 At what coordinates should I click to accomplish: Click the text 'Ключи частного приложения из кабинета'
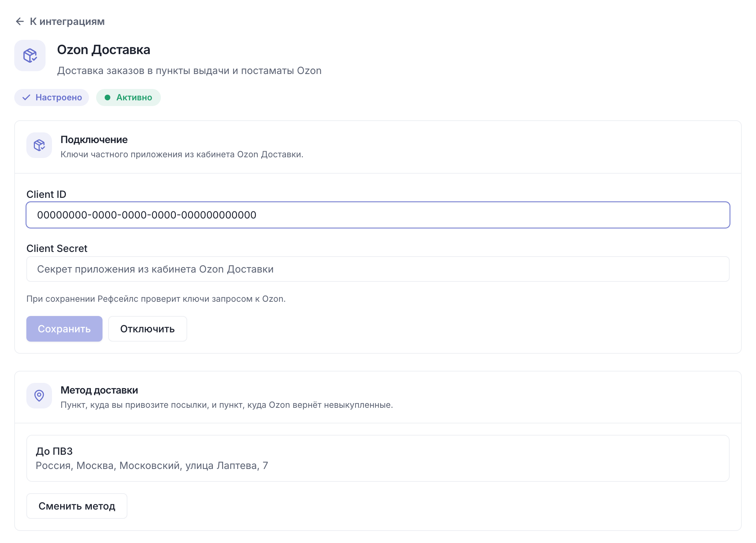coord(147,154)
